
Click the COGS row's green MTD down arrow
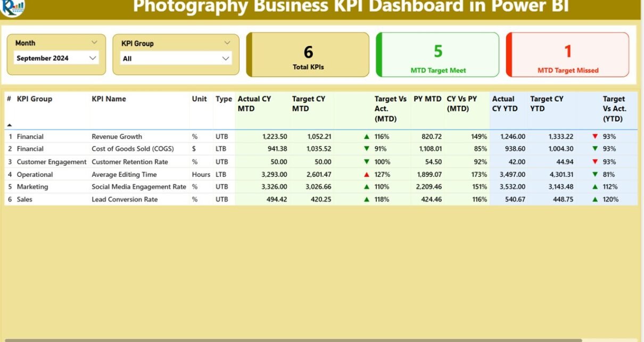[x=366, y=149]
